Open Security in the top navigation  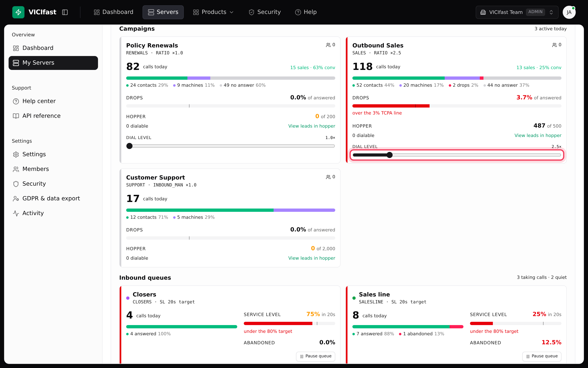click(265, 12)
